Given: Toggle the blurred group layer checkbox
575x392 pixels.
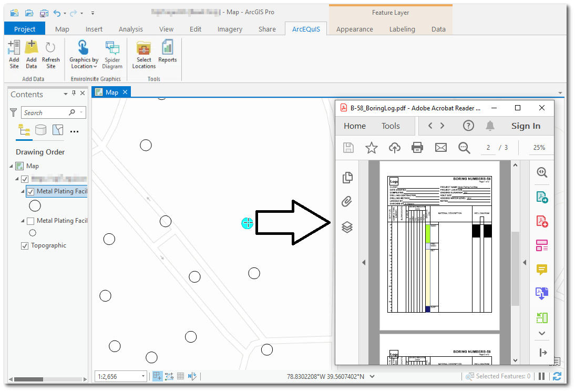Looking at the screenshot, I should pos(25,179).
